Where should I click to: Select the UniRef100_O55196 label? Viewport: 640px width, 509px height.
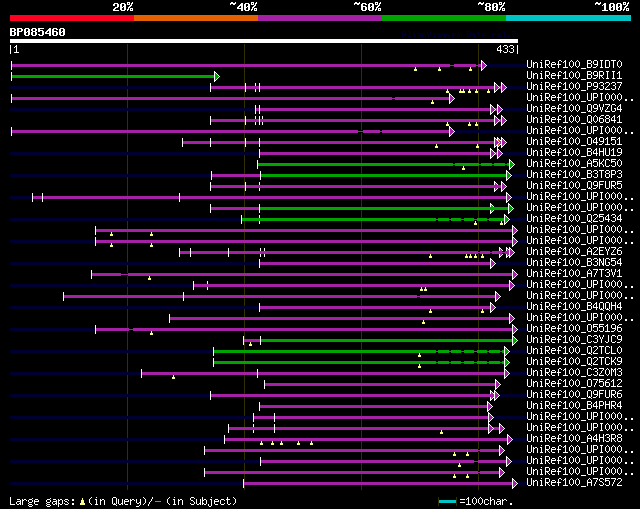click(574, 329)
